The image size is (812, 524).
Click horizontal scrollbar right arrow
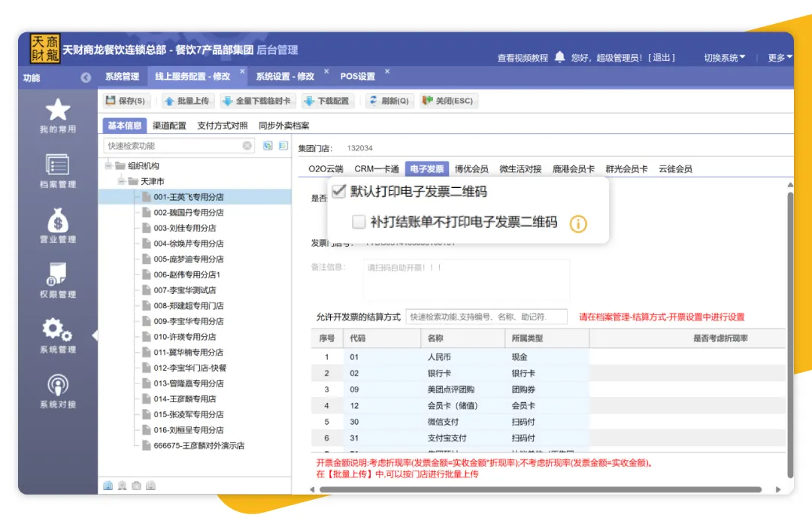tap(778, 489)
